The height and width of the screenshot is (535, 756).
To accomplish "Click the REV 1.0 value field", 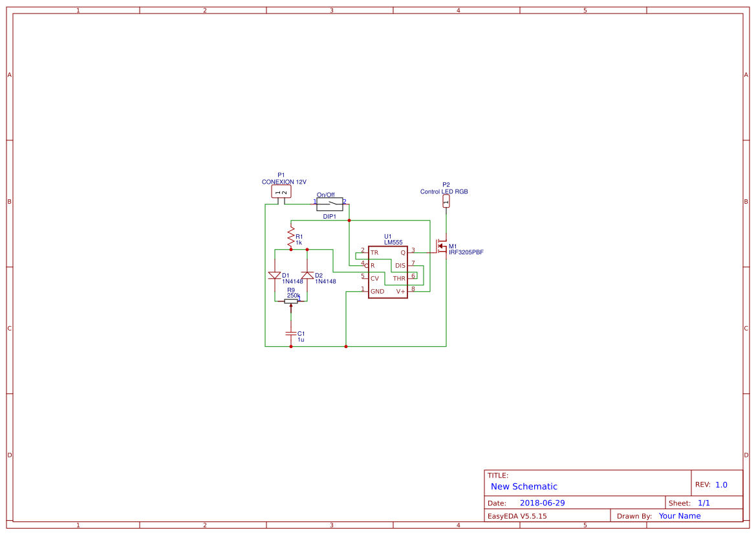I will [721, 485].
